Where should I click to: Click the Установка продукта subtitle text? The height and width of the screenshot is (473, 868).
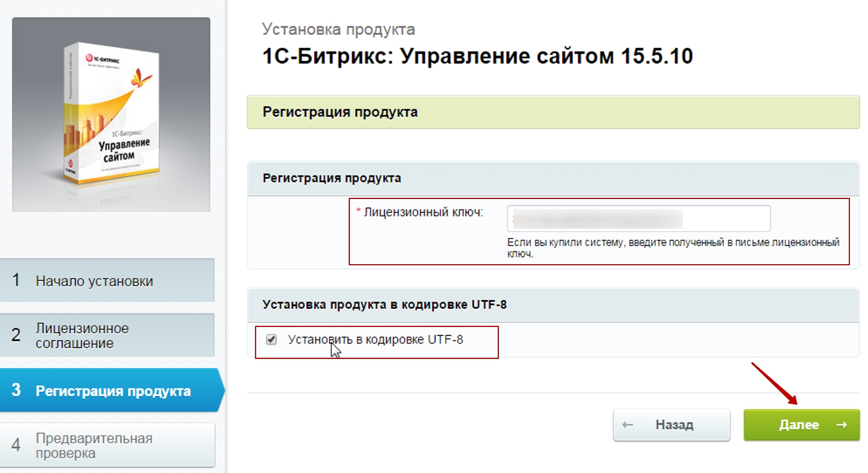pos(338,29)
